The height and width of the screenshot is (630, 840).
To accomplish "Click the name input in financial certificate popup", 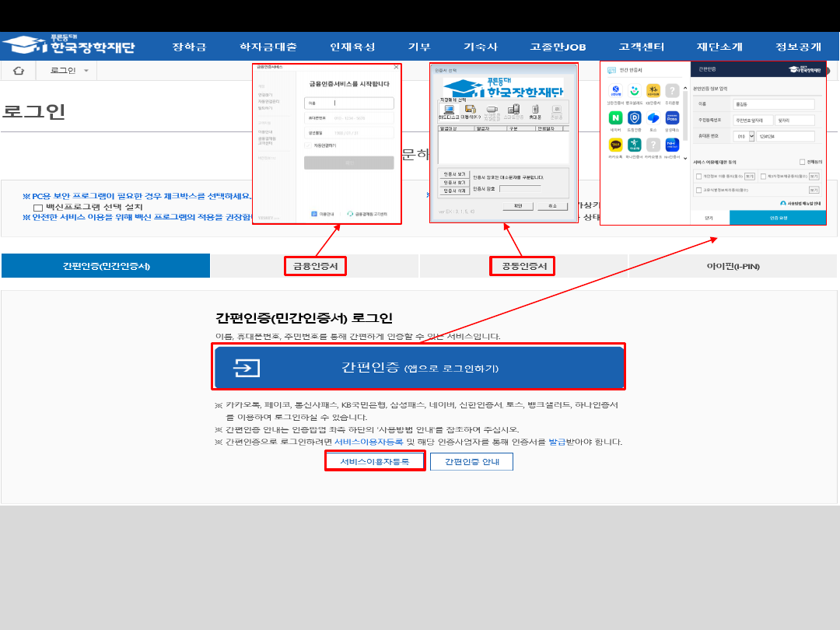I will pos(348,103).
